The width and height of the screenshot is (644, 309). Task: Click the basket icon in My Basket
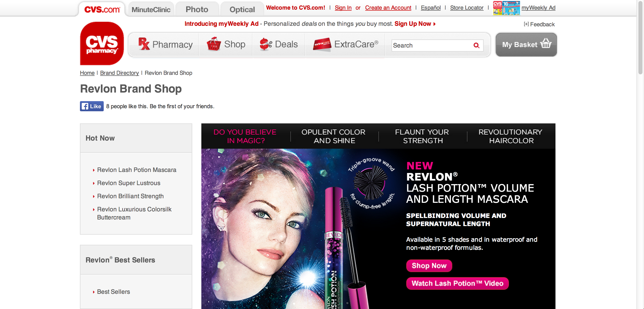pos(546,43)
